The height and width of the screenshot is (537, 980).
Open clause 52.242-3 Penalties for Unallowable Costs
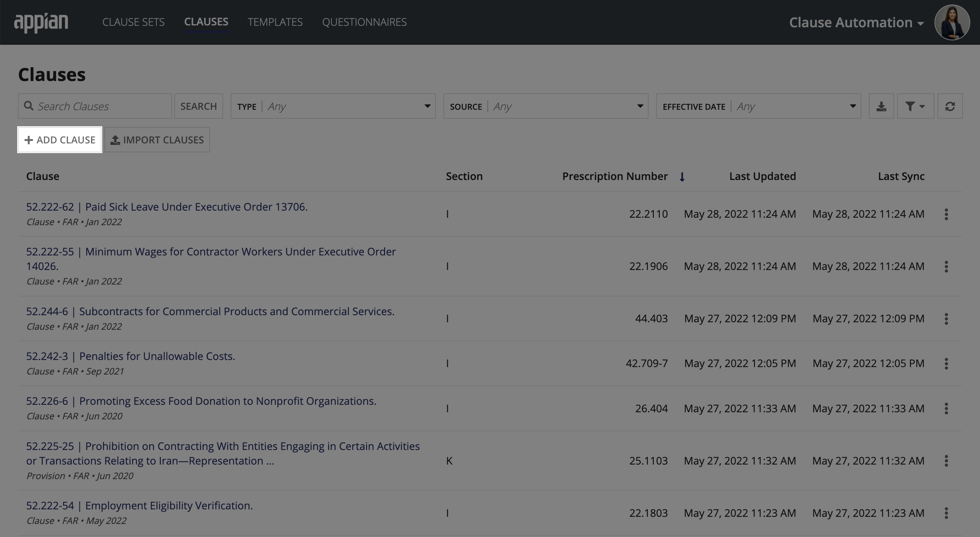pyautogui.click(x=131, y=357)
